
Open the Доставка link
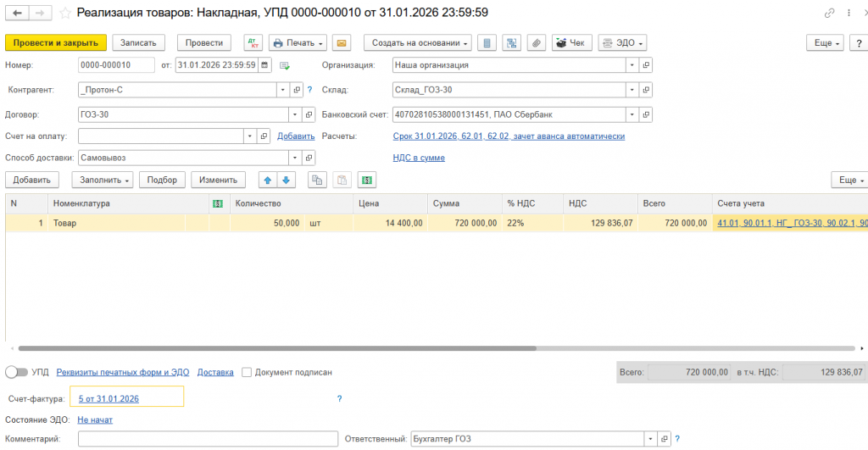click(215, 373)
